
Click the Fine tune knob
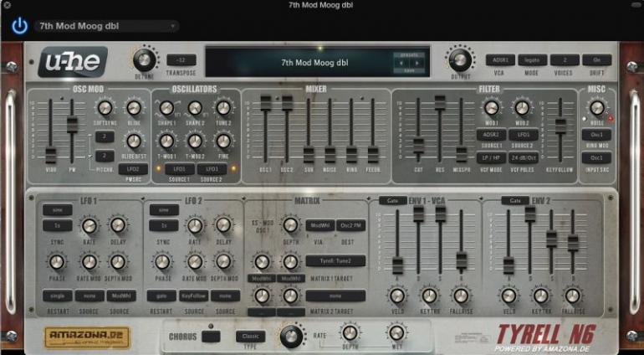click(223, 141)
